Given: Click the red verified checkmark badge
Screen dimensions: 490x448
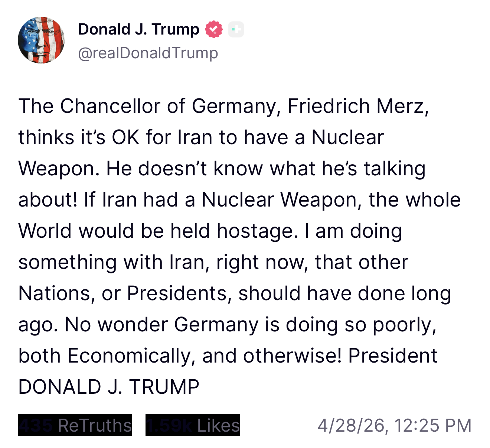Looking at the screenshot, I should (x=214, y=29).
